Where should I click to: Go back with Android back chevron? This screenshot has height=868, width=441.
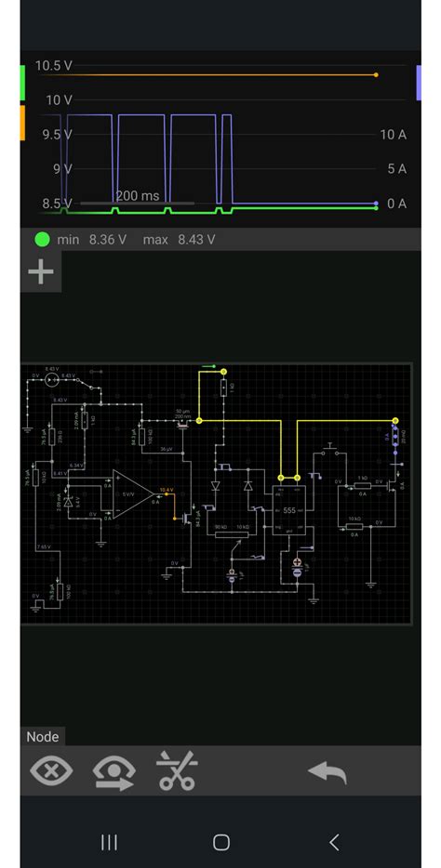333,842
